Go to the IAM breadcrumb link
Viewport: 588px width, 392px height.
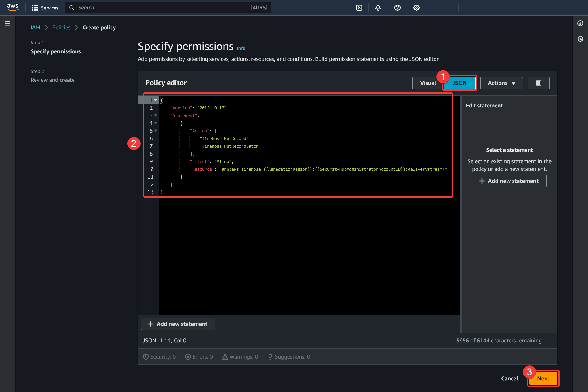pos(35,28)
